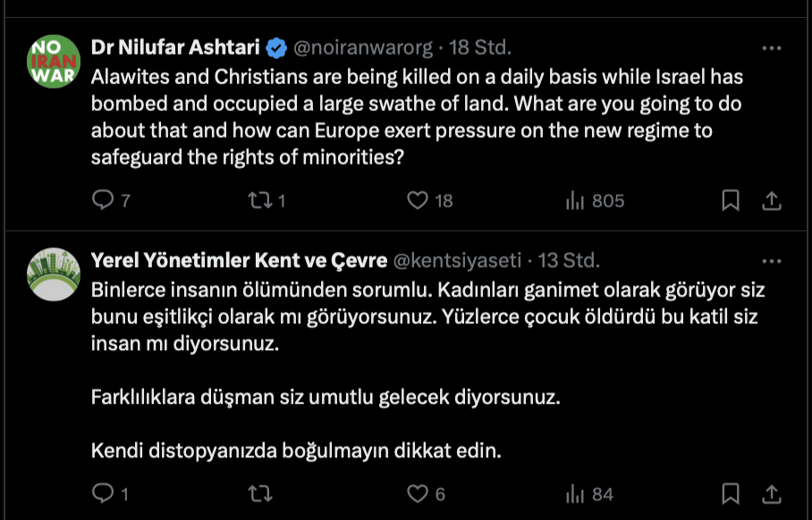Open the @kentsiyaseti handle link
Screen dimensions: 812x520
[x=456, y=261]
